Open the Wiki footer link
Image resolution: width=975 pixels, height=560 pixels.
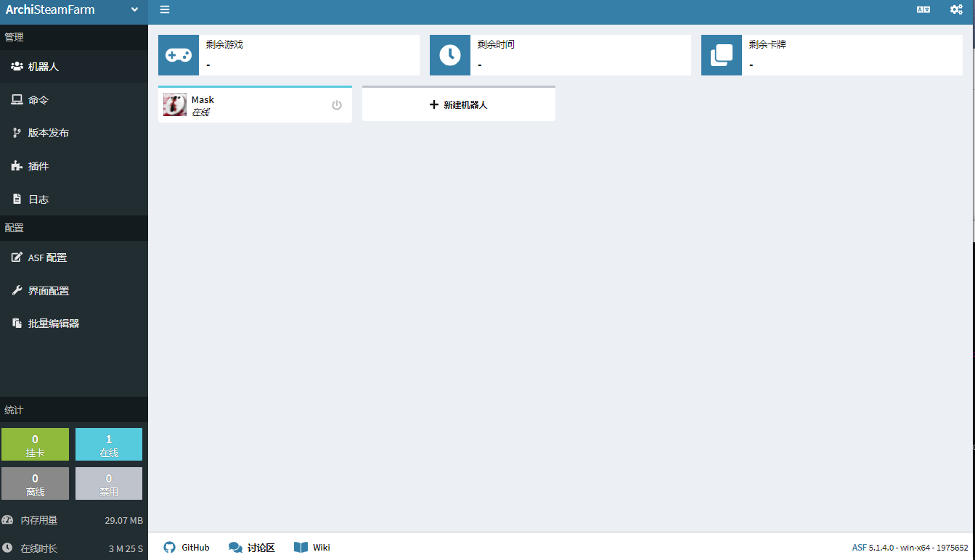pos(312,548)
